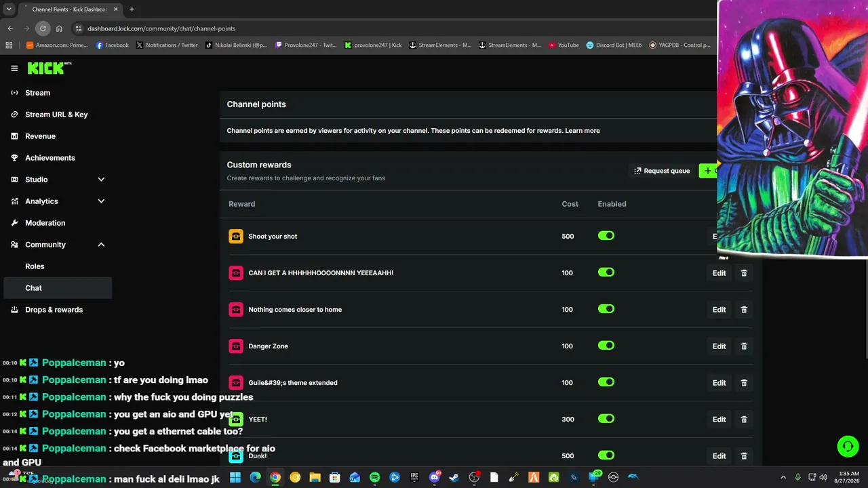Follow the Learn more link
Image resolution: width=868 pixels, height=488 pixels.
pos(583,131)
